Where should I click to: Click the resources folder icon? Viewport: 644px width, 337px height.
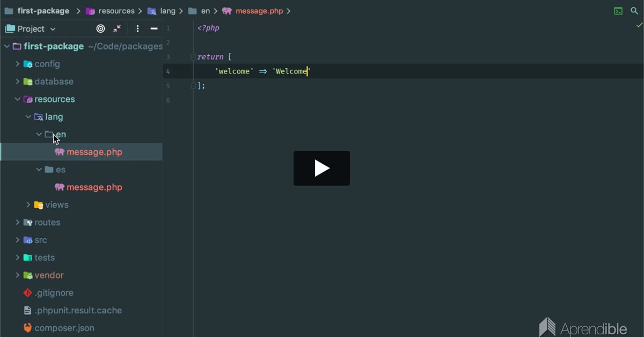28,99
